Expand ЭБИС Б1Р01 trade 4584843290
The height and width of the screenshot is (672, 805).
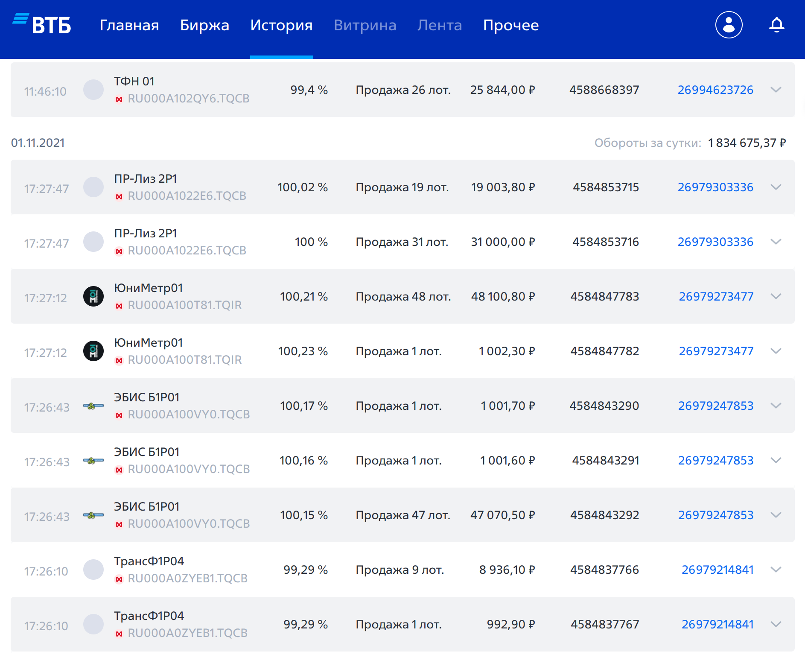pyautogui.click(x=776, y=406)
